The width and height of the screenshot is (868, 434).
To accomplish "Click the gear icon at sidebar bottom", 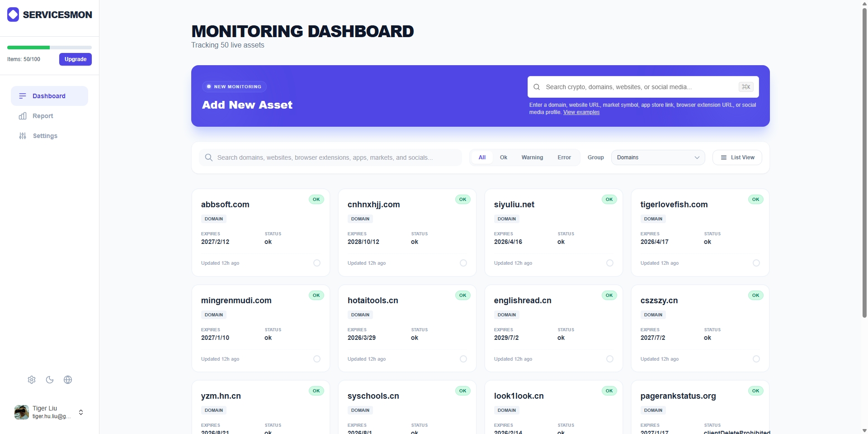I will (32, 380).
